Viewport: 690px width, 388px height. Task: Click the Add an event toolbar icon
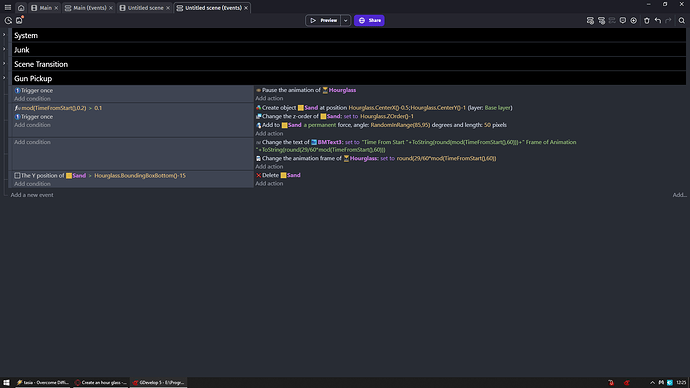tap(590, 20)
